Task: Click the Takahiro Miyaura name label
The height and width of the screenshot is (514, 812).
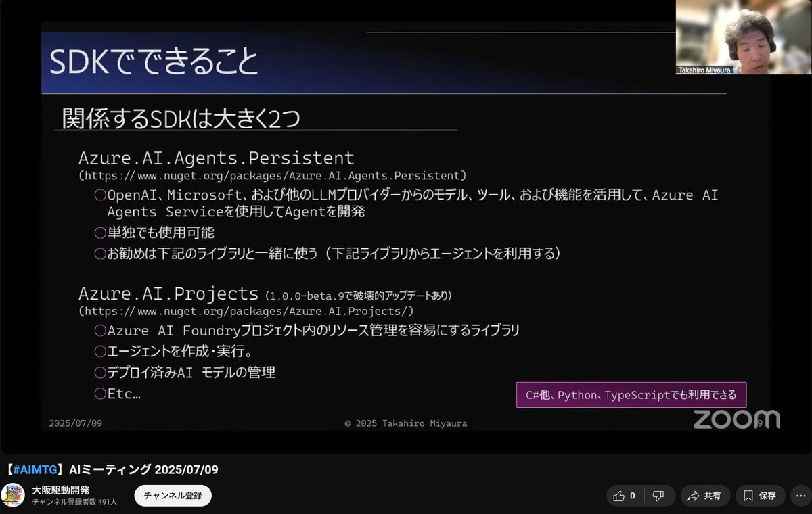Action: point(703,70)
